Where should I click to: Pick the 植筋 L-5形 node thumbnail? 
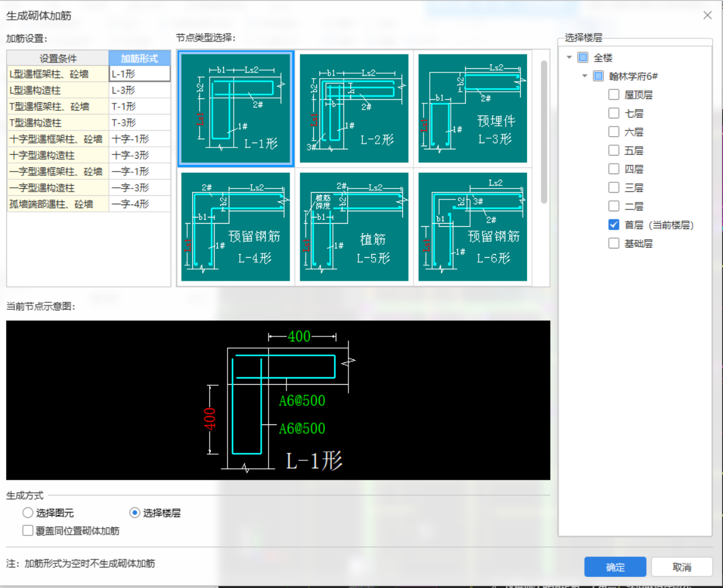click(x=354, y=227)
